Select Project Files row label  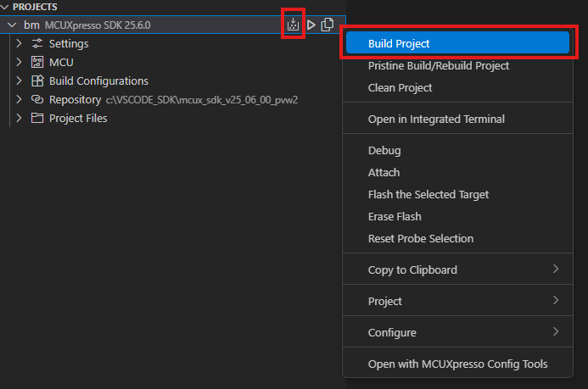(x=78, y=119)
